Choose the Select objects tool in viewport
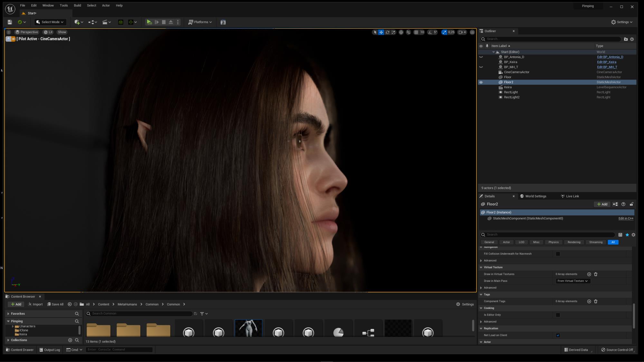Screen dimensions: 644x362 tap(375, 32)
